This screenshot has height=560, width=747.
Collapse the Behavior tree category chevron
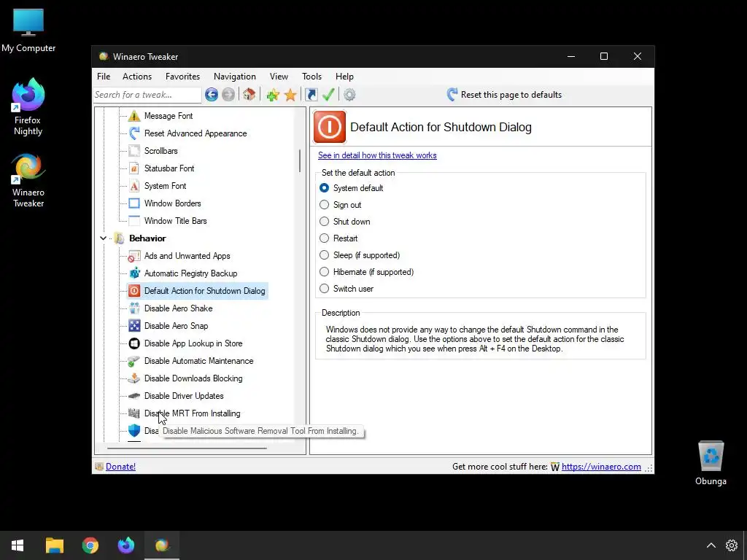(103, 238)
